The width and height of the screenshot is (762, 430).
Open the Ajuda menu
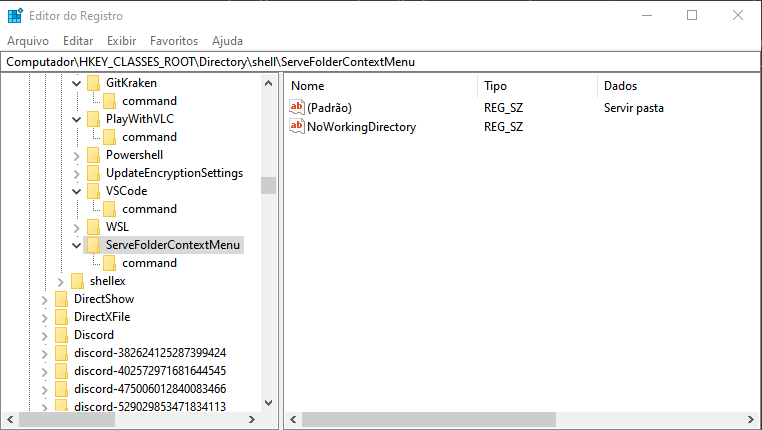(227, 41)
